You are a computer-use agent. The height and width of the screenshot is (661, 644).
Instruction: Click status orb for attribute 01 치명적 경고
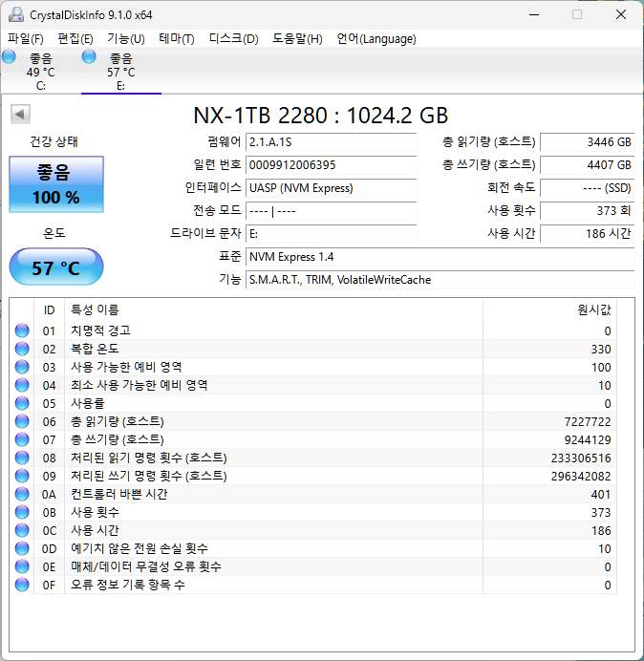22,330
